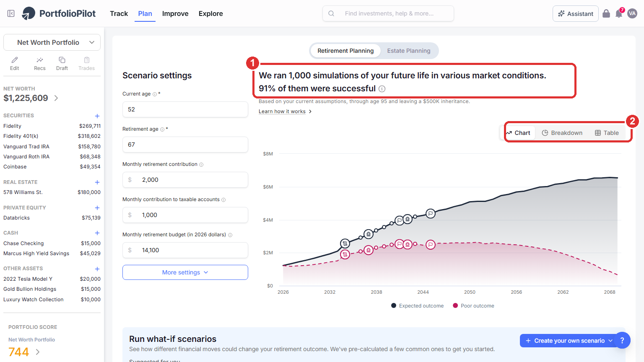The image size is (644, 362).
Task: Open Marcus High Yield Savings row
Action: 52,253
